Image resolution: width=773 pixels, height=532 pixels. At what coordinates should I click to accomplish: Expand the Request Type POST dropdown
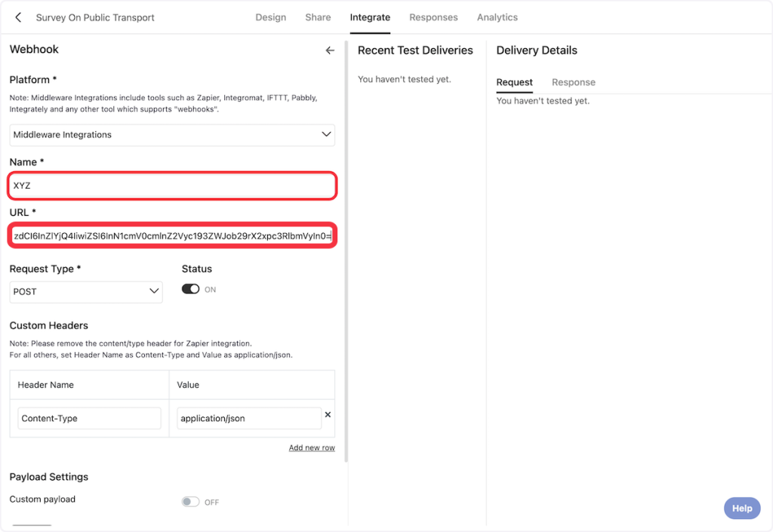coord(86,291)
